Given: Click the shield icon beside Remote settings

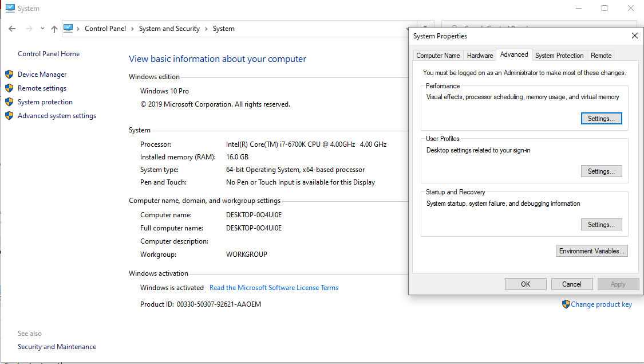Looking at the screenshot, I should tap(9, 88).
